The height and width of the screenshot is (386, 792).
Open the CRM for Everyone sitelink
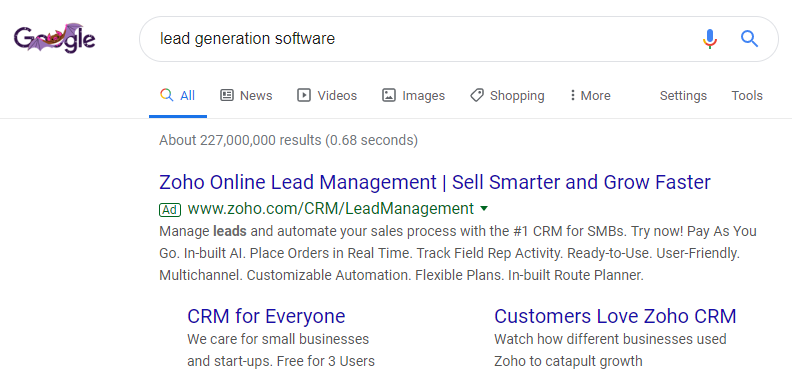266,316
